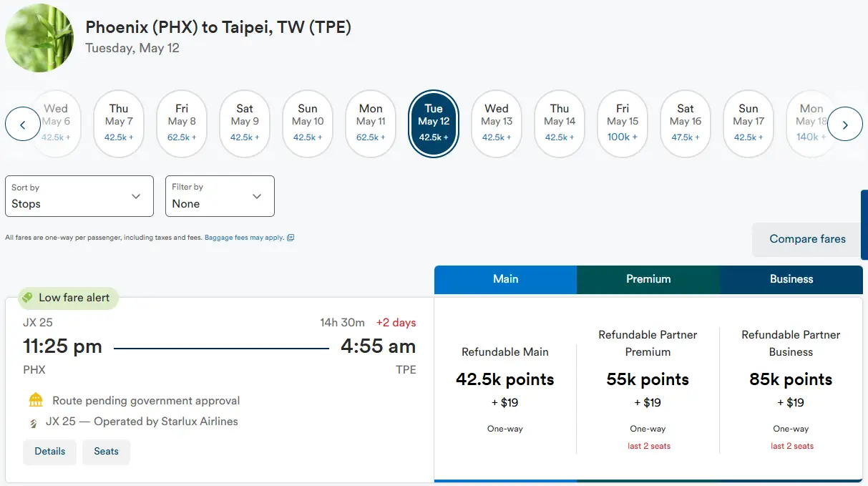This screenshot has height=486, width=868.
Task: View Seats for flight JX 25
Action: tap(106, 452)
